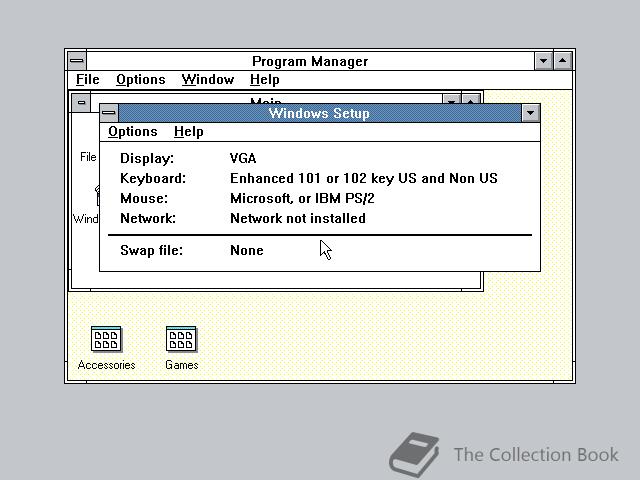The width and height of the screenshot is (640, 480).
Task: Click the 'Swap file:' label
Action: pyautogui.click(x=151, y=250)
